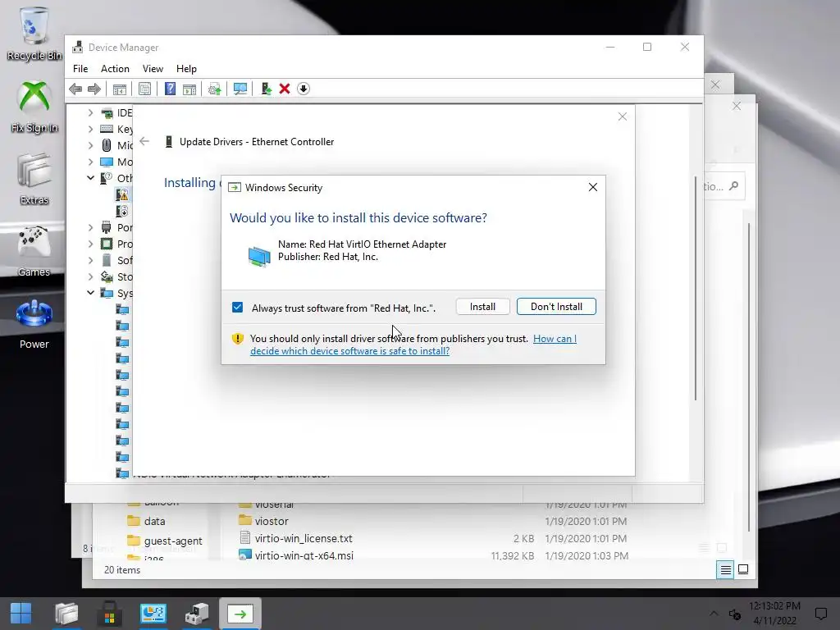Image resolution: width=840 pixels, height=630 pixels.
Task: Open the Windows Start menu
Action: point(21,614)
